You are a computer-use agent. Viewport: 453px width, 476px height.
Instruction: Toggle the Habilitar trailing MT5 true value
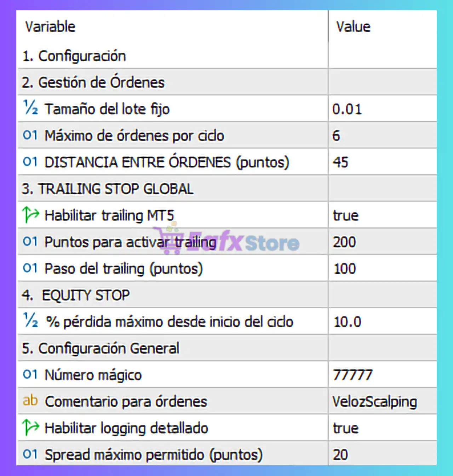coord(346,216)
